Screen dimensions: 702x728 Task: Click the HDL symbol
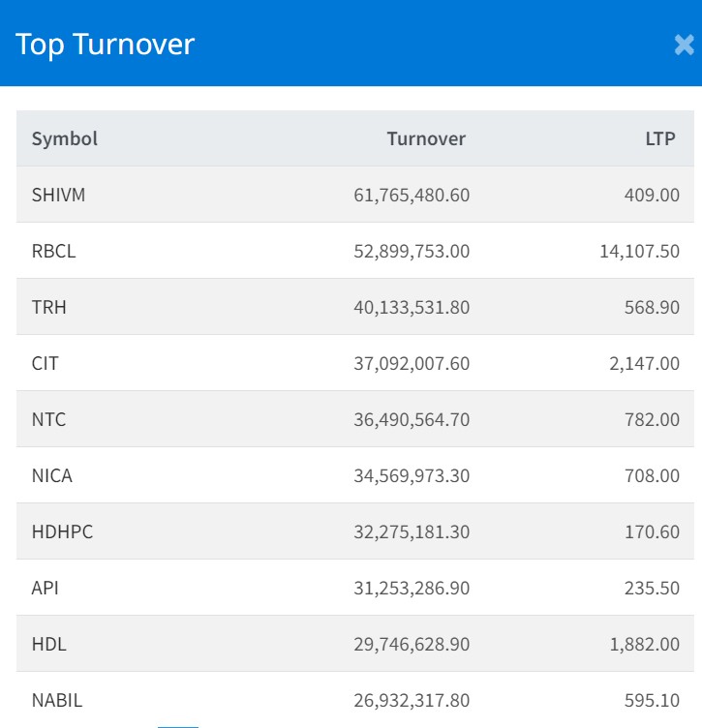click(x=49, y=644)
